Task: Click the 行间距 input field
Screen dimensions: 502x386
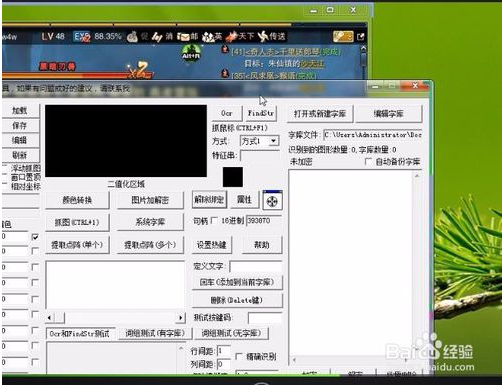Action: [224, 351]
